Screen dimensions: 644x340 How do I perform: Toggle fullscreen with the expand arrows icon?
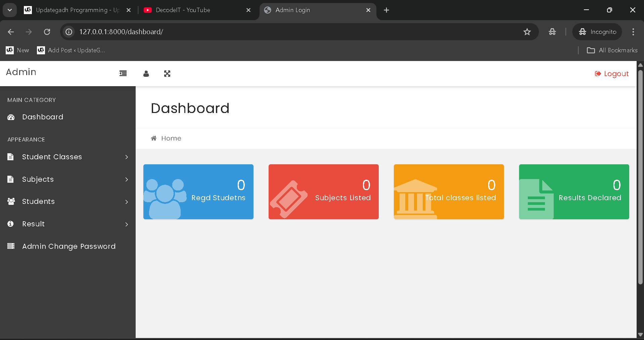(x=167, y=74)
